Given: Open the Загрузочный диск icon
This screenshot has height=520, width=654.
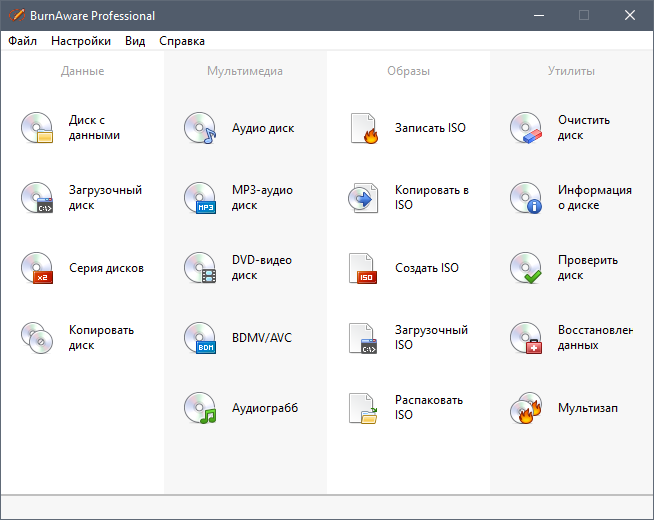Looking at the screenshot, I should pyautogui.click(x=37, y=198).
